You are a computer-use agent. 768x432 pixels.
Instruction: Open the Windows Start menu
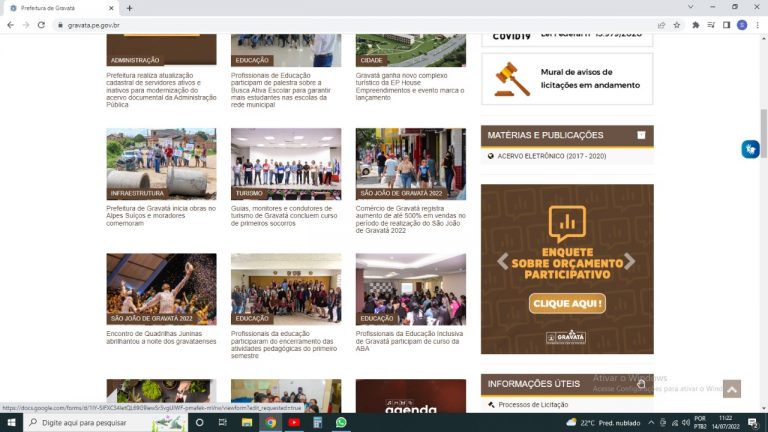pyautogui.click(x=11, y=422)
